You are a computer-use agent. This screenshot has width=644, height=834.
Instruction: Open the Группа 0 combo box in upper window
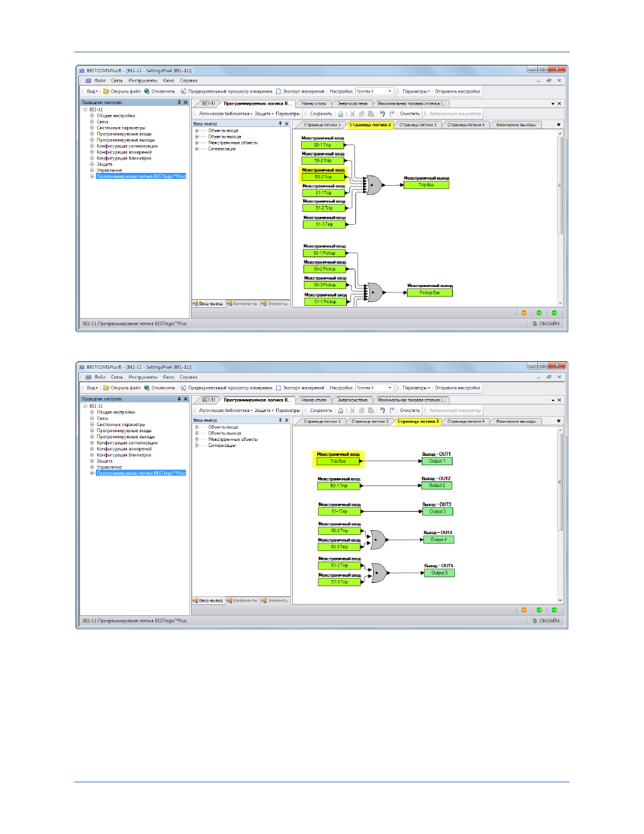pyautogui.click(x=375, y=91)
